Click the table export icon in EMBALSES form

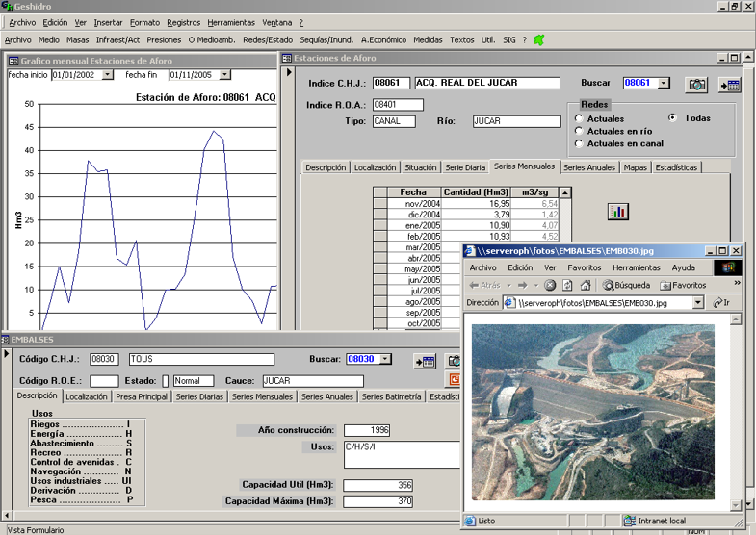425,361
